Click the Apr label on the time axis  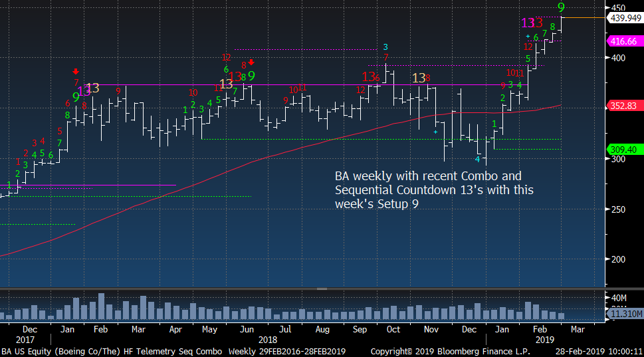tap(175, 330)
